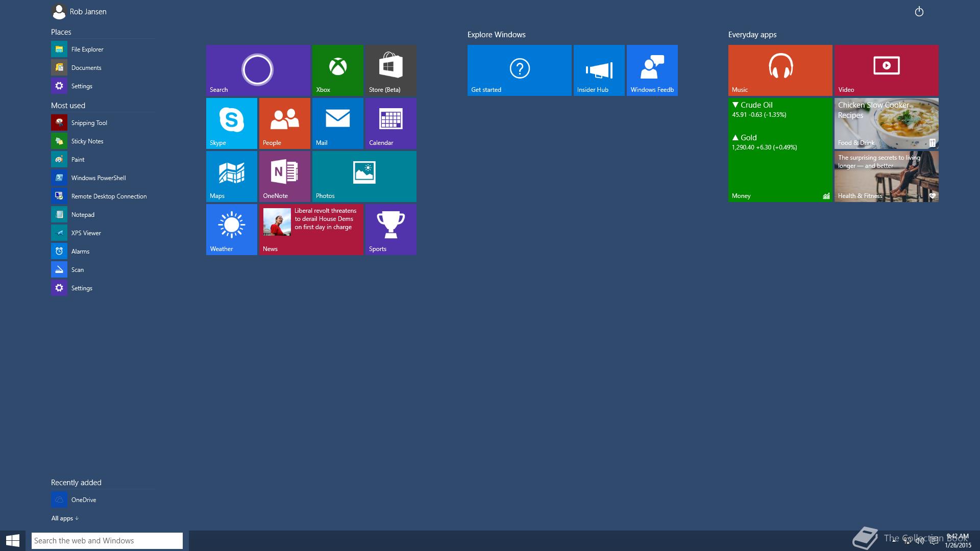Viewport: 980px width, 551px height.
Task: Open the Weather tile
Action: [232, 230]
